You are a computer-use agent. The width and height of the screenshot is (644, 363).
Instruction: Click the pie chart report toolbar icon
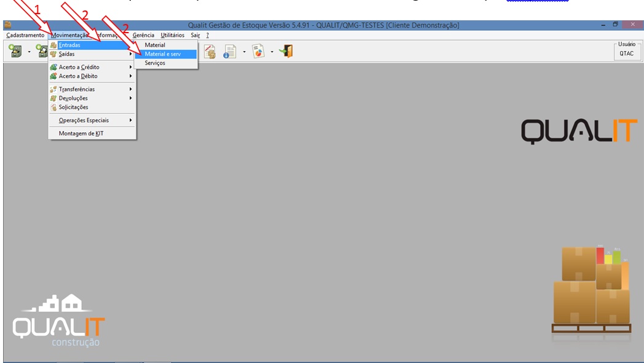tap(258, 52)
